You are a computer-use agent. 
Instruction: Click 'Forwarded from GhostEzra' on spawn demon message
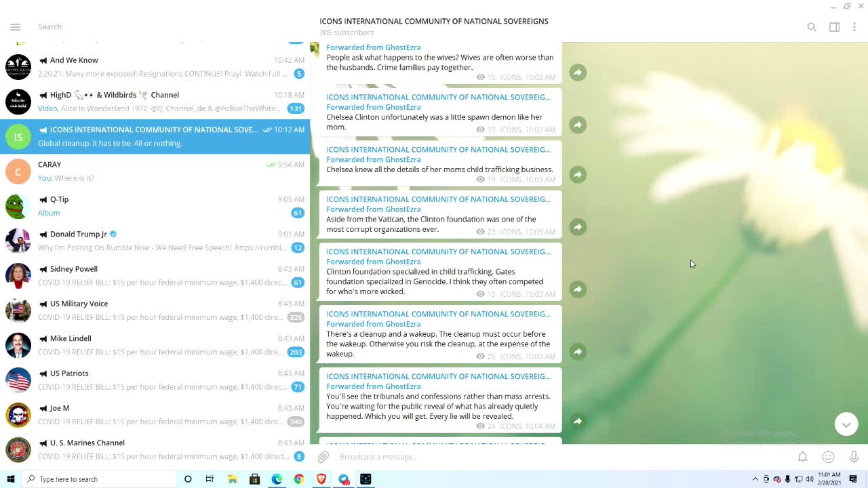coord(374,107)
